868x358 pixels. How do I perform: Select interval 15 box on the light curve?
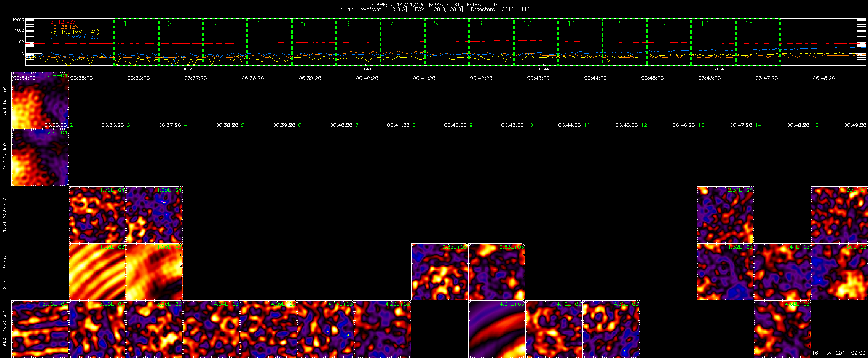[x=758, y=42]
